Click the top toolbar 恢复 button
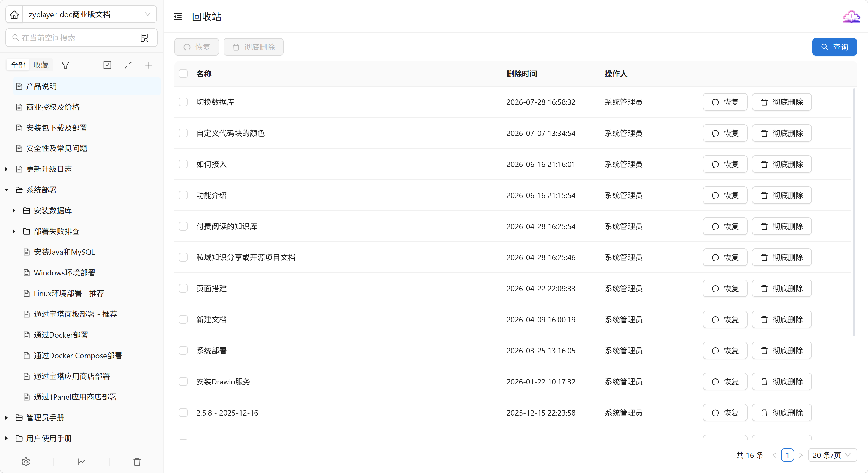Image resolution: width=868 pixels, height=473 pixels. pyautogui.click(x=197, y=47)
